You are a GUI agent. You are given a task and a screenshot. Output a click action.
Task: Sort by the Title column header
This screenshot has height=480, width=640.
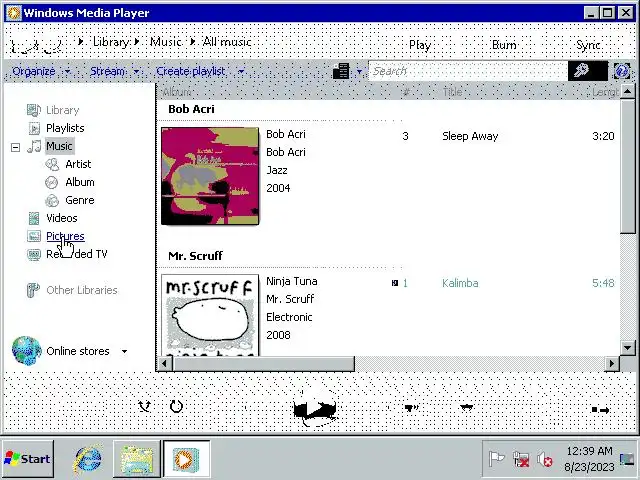pyautogui.click(x=452, y=92)
